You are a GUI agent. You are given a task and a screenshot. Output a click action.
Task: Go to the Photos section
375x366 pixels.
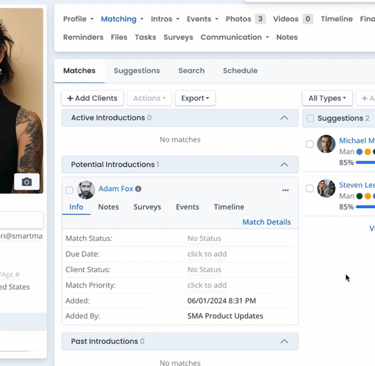click(x=245, y=19)
